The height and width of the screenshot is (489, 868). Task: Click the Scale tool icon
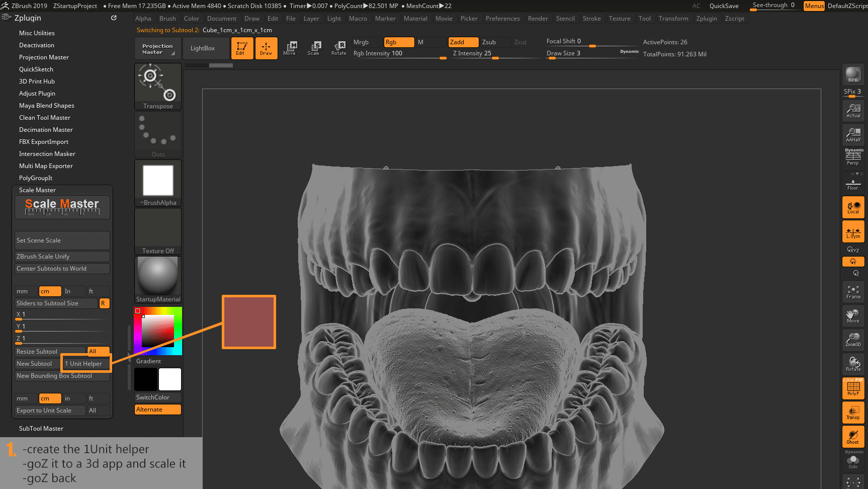tap(314, 48)
